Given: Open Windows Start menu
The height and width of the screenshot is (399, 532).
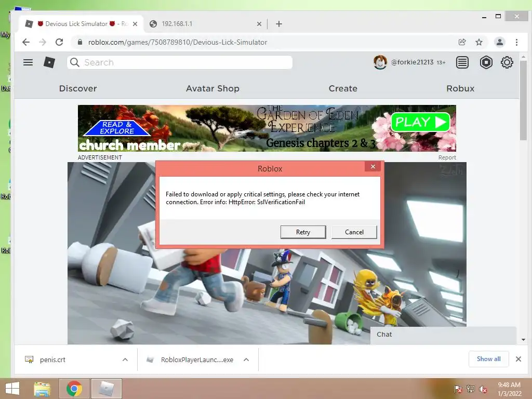Looking at the screenshot, I should [x=12, y=389].
